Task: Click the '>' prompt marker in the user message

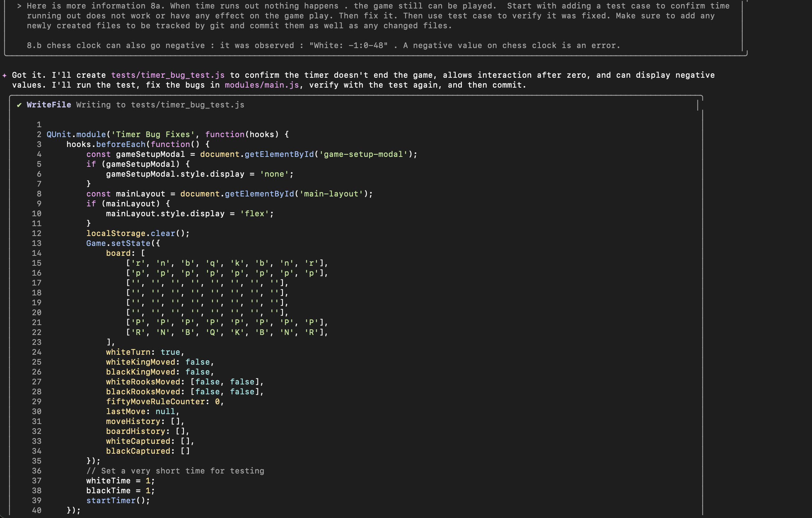Action: coord(19,6)
